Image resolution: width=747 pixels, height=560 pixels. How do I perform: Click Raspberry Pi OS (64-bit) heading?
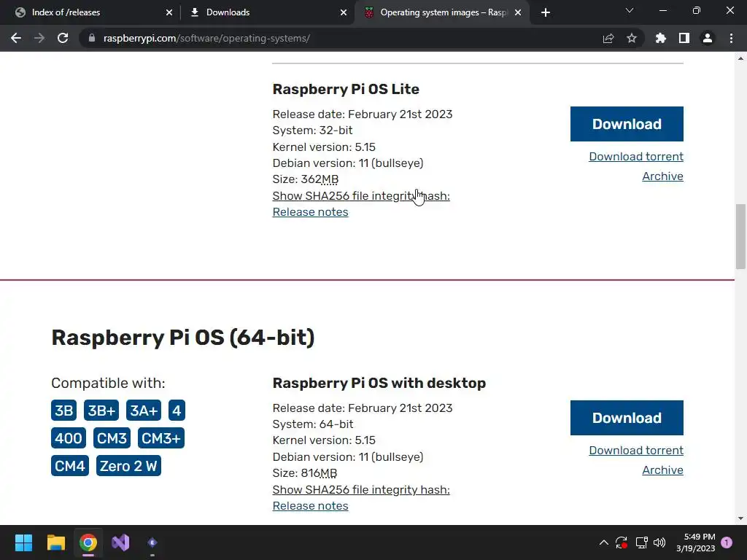click(183, 338)
